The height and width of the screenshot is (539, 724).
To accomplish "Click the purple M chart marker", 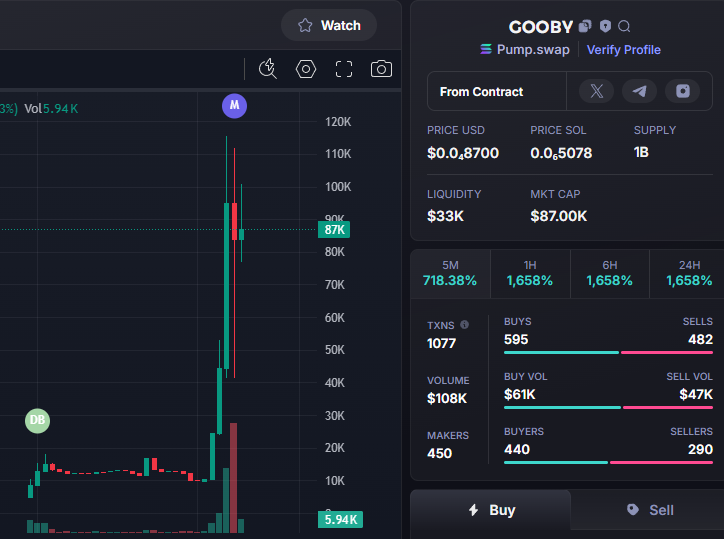I will click(235, 106).
